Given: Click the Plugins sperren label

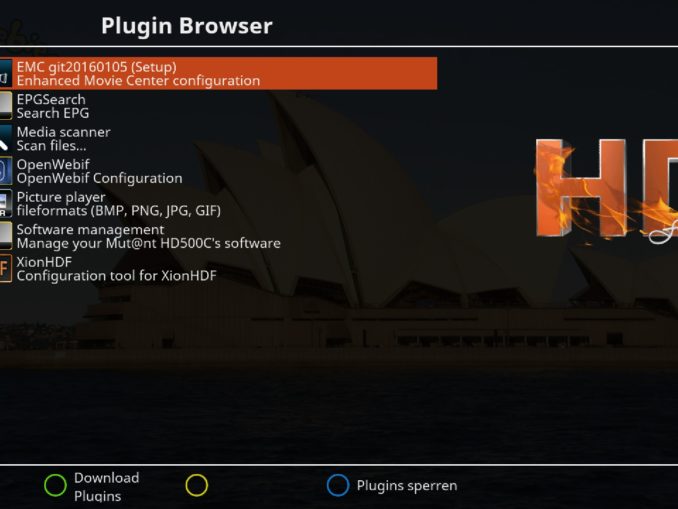Looking at the screenshot, I should coord(407,486).
